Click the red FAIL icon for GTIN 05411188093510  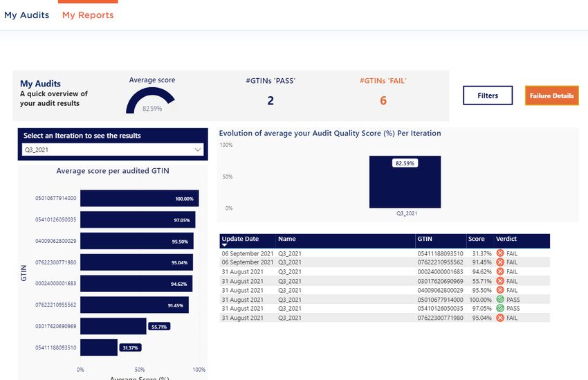coord(500,254)
